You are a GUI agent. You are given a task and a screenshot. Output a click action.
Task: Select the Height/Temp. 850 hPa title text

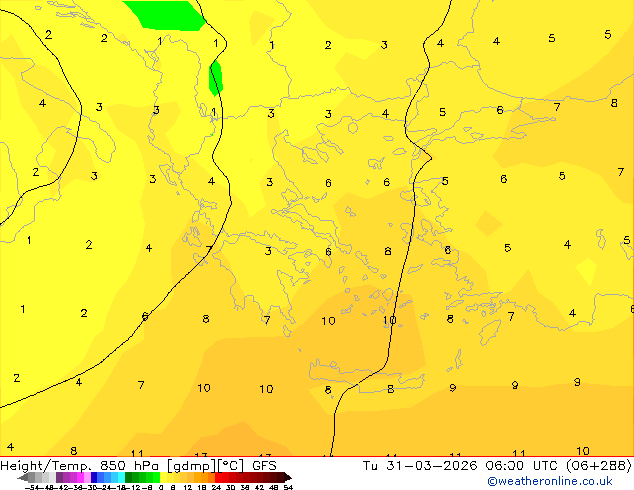80,466
